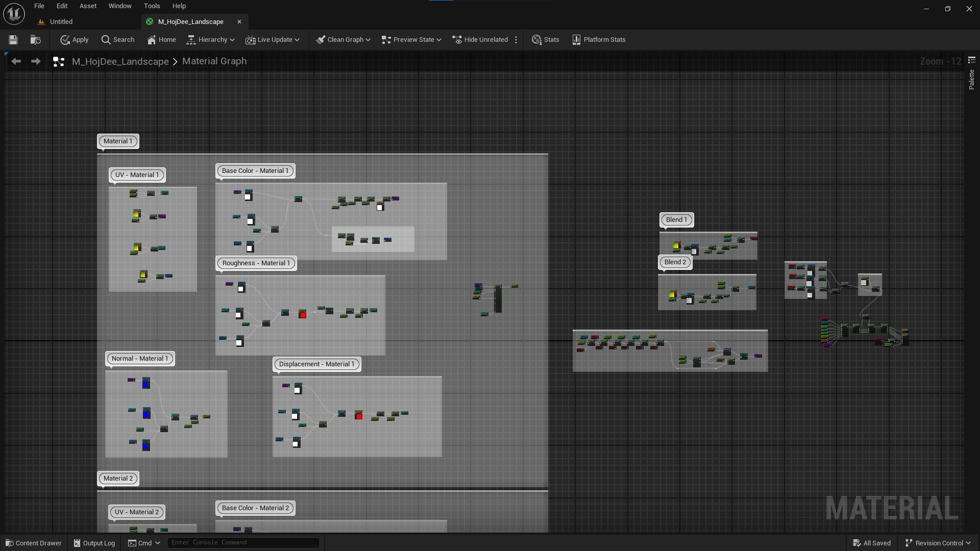
Task: Open the Output Log
Action: [x=94, y=543]
